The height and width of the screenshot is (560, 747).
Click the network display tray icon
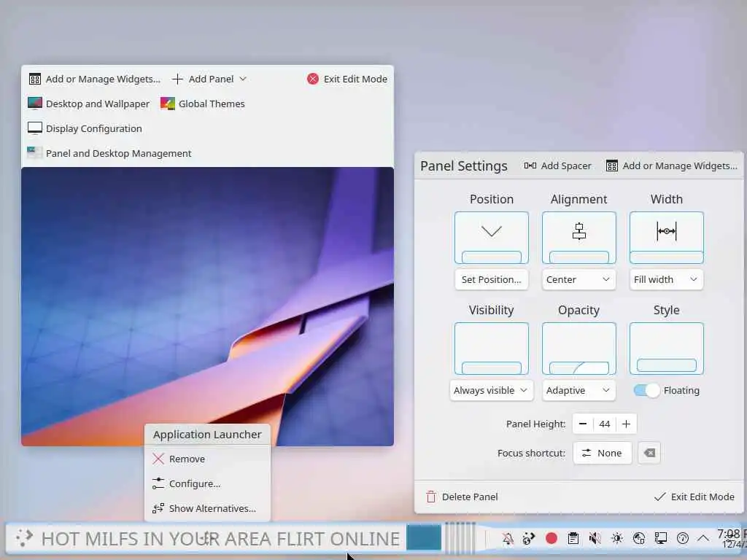[x=661, y=539]
